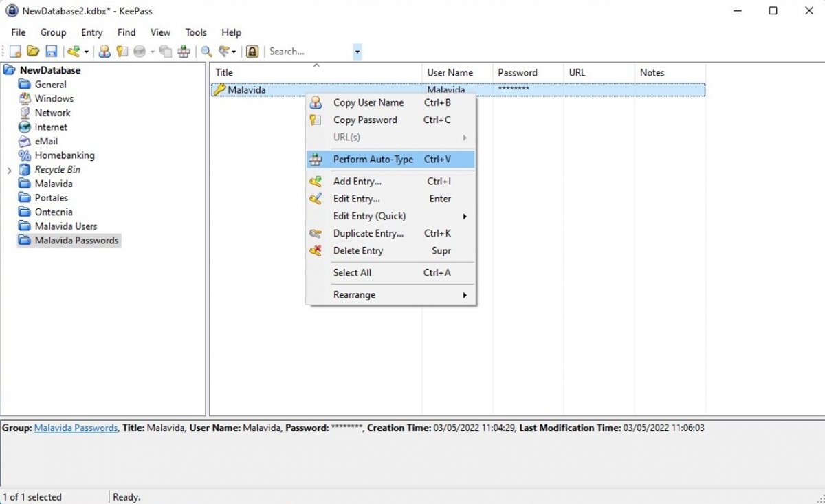
Task: Click the Malavida entry key icon
Action: pyautogui.click(x=219, y=89)
